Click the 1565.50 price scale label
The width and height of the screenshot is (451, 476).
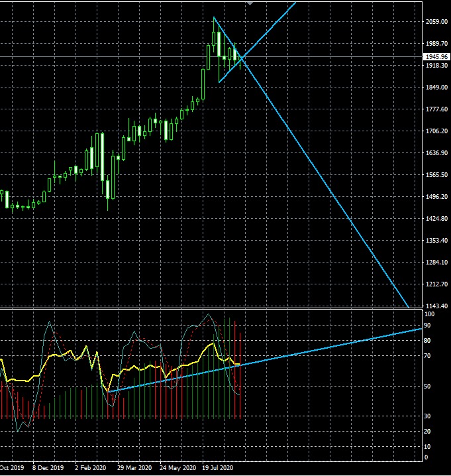click(x=436, y=174)
